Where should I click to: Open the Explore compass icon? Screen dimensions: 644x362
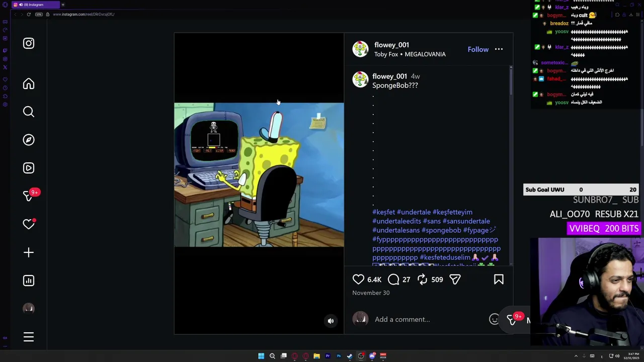(x=29, y=140)
